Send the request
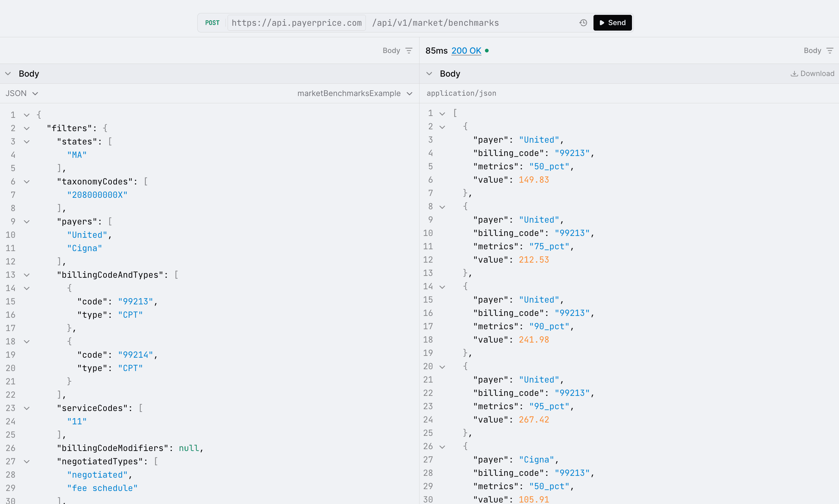The image size is (839, 504). click(x=612, y=22)
